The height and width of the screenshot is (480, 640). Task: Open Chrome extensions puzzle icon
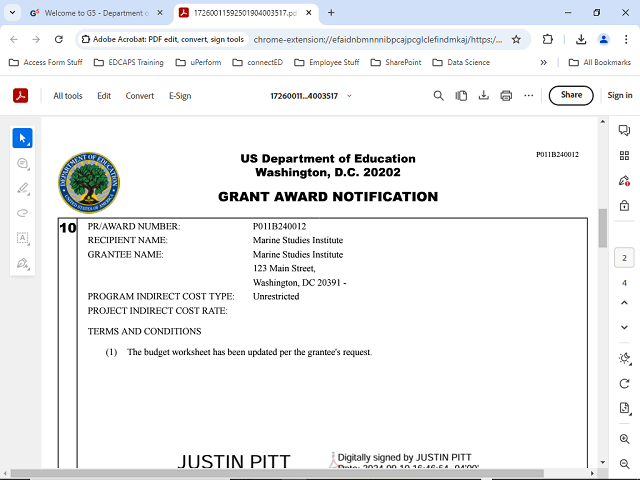[548, 39]
